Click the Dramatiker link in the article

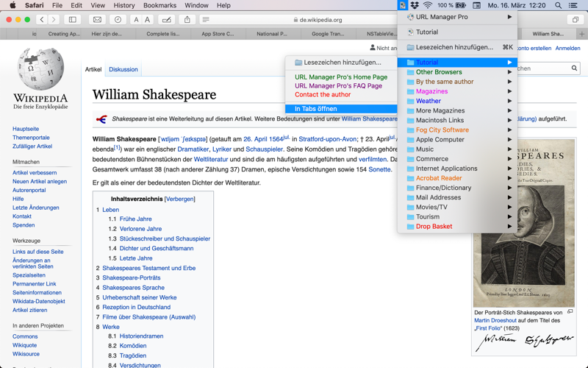coord(193,149)
